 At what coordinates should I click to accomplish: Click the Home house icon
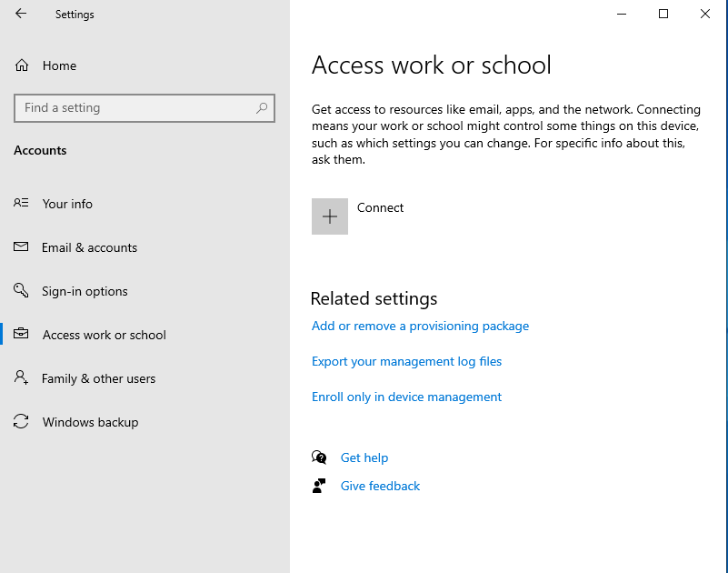pyautogui.click(x=22, y=65)
